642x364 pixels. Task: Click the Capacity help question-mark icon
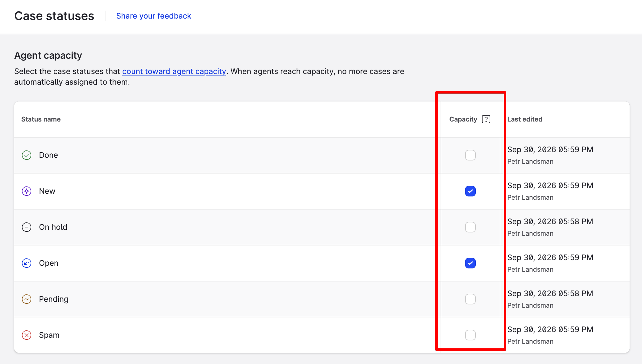click(x=486, y=119)
